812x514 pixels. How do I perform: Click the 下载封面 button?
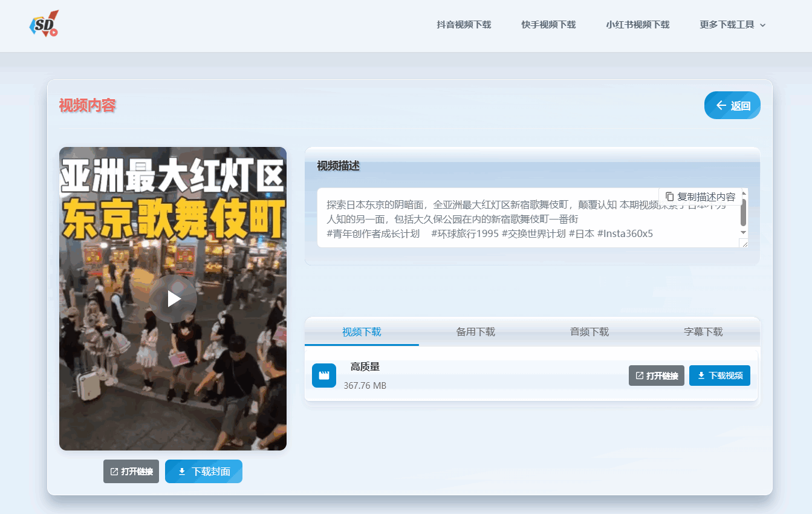(204, 472)
